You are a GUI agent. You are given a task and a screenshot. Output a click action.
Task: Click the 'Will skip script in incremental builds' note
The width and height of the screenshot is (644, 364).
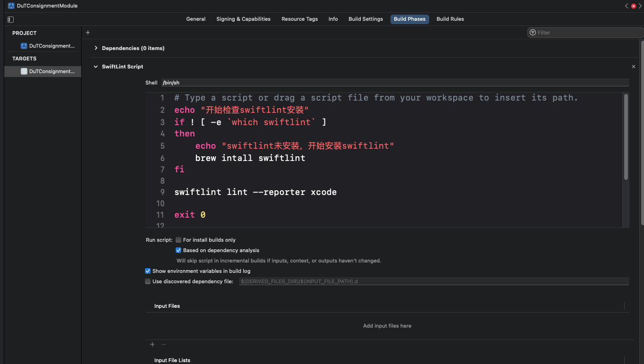279,261
